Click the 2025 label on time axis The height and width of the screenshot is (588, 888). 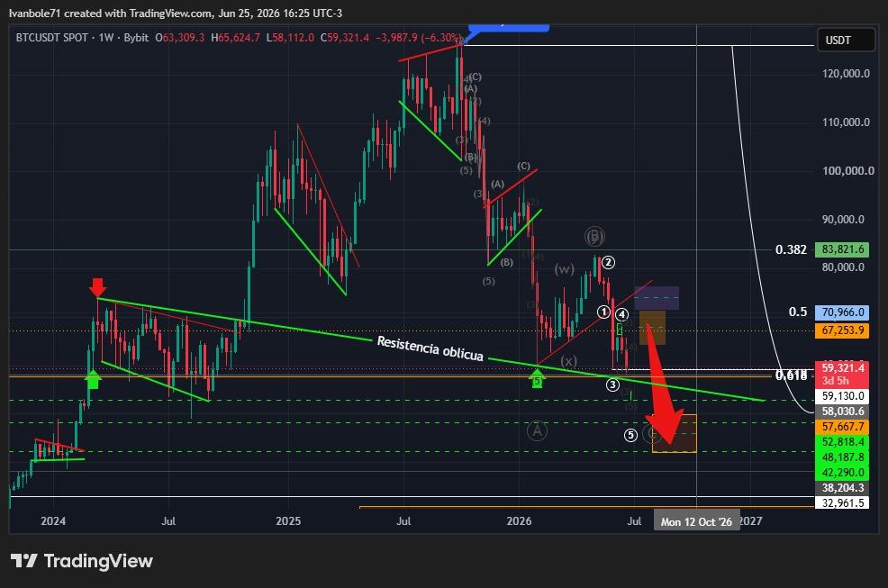pos(288,521)
